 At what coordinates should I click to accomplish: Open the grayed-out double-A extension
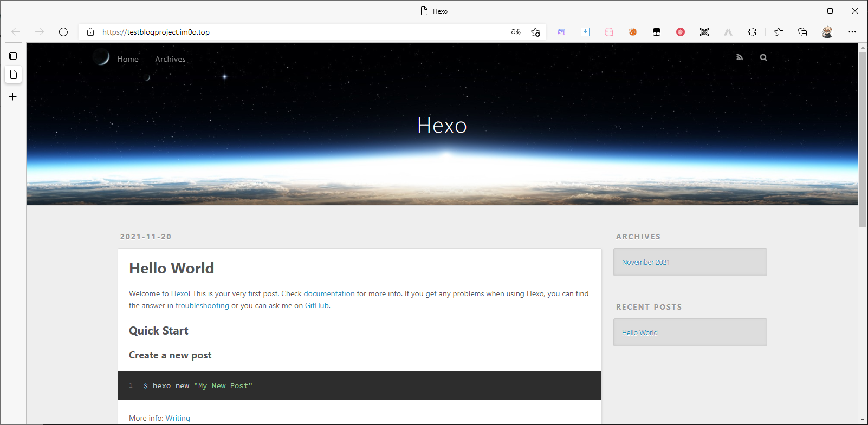click(x=728, y=32)
